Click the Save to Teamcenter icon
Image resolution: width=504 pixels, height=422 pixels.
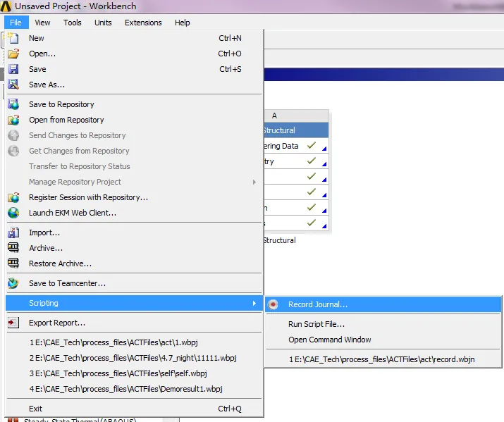click(x=13, y=283)
